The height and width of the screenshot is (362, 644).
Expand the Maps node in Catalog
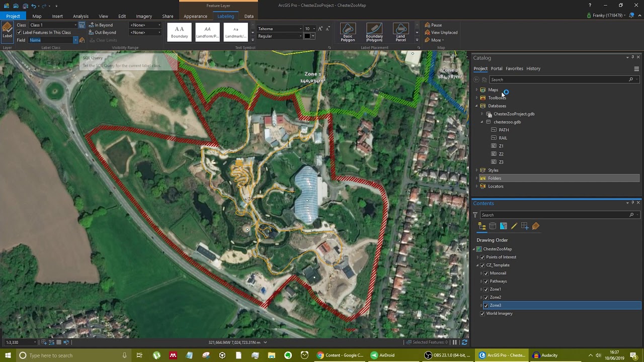coord(476,90)
